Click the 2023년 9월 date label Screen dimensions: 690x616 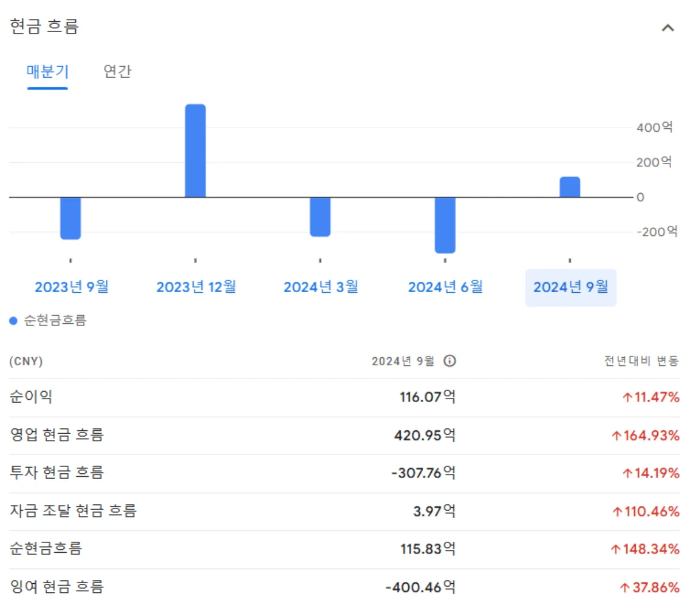pyautogui.click(x=71, y=286)
